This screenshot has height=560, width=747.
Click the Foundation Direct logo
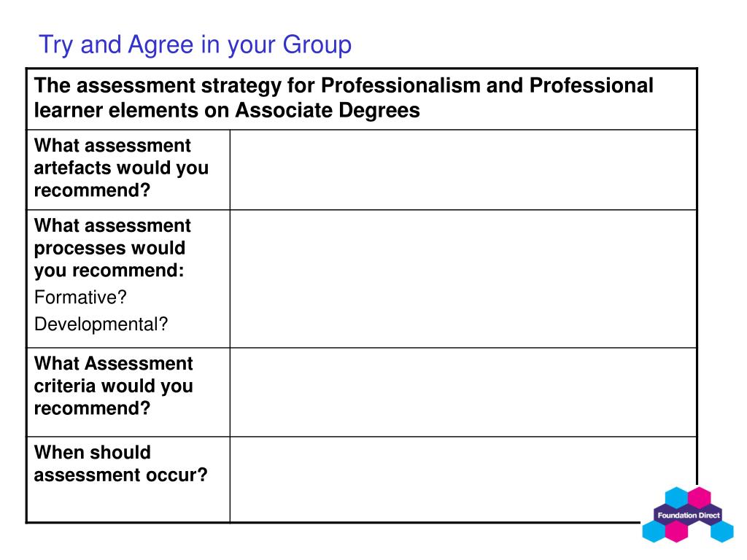tap(687, 515)
